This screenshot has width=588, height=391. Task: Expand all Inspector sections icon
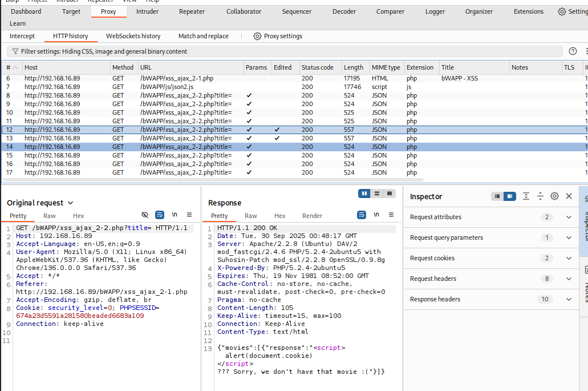pyautogui.click(x=526, y=196)
